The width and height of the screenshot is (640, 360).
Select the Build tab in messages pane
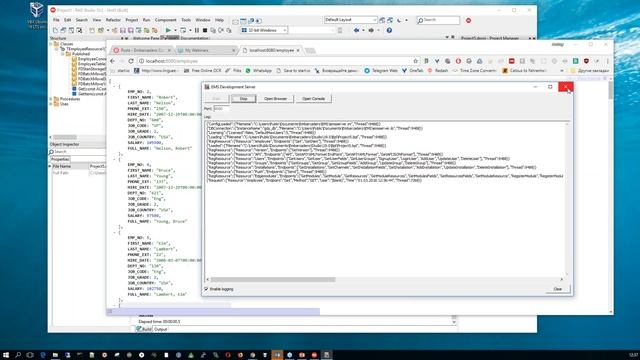(x=144, y=329)
